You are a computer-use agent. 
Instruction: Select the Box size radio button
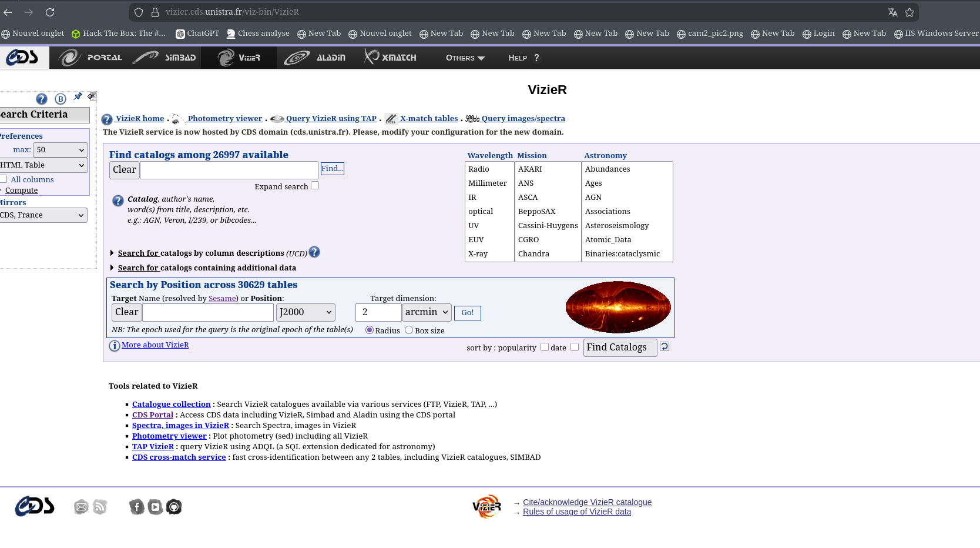[409, 330]
